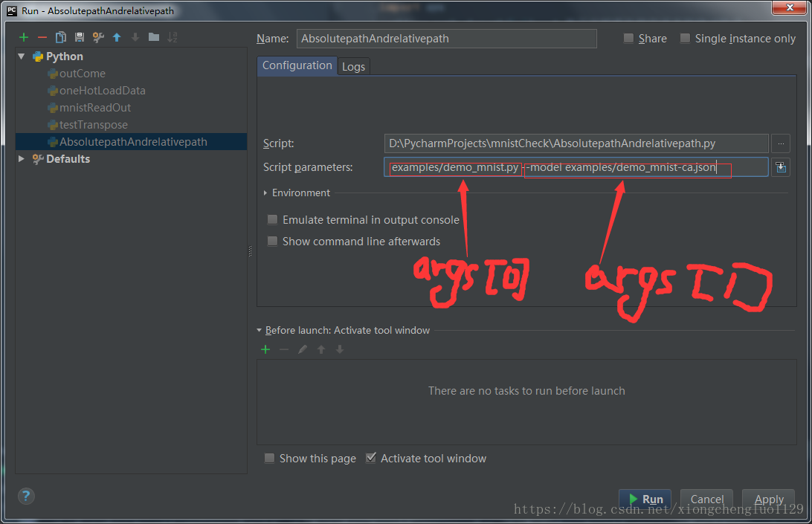Enable Single instance only
This screenshot has height=524, width=812.
685,39
